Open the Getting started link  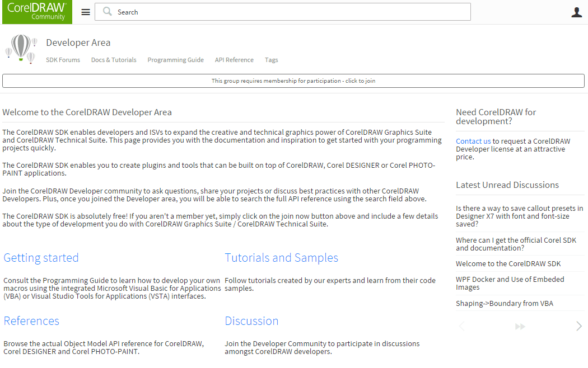pos(41,258)
